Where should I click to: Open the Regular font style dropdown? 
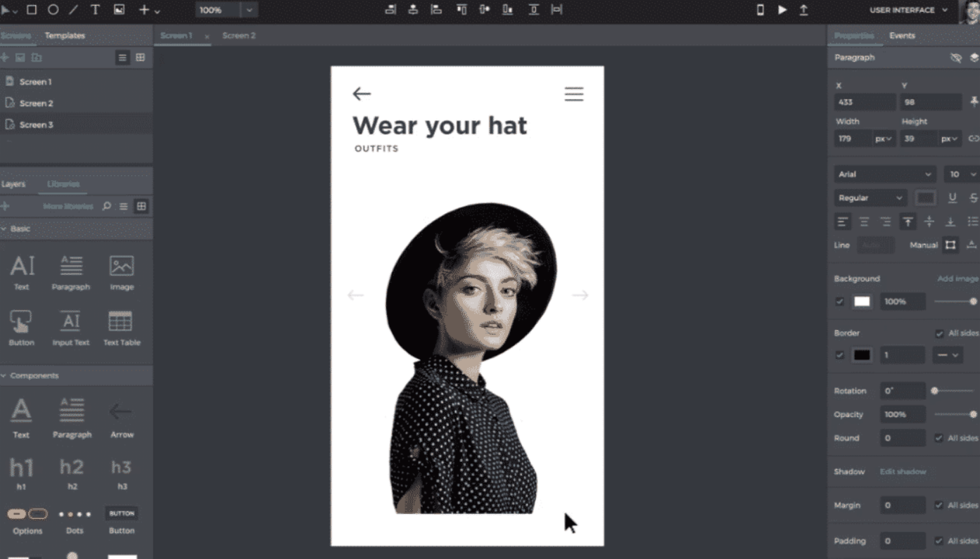coord(870,198)
